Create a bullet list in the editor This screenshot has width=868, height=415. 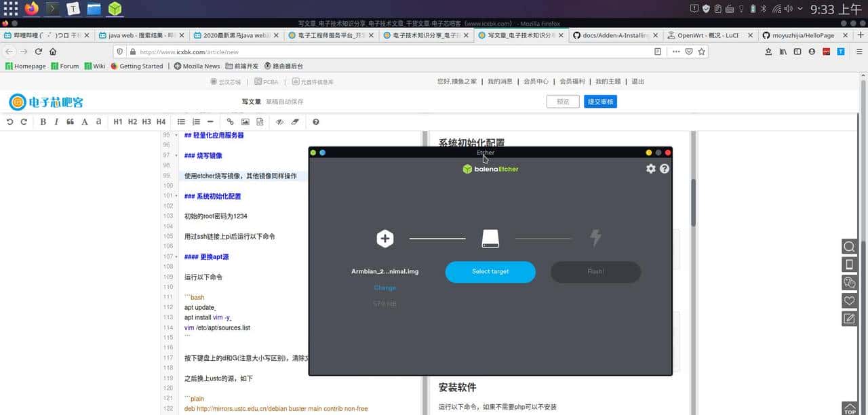[181, 122]
